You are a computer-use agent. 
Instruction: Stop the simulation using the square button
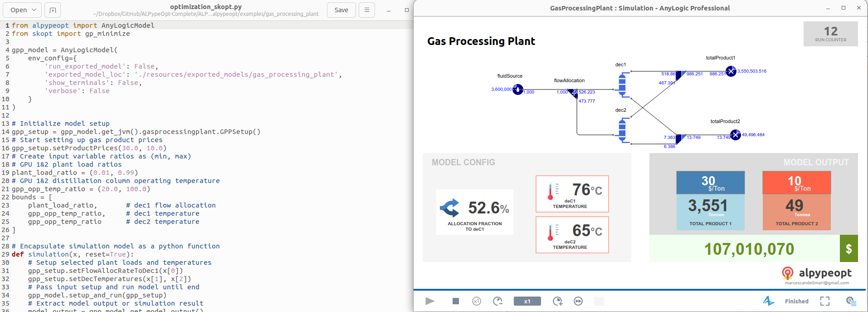(456, 301)
